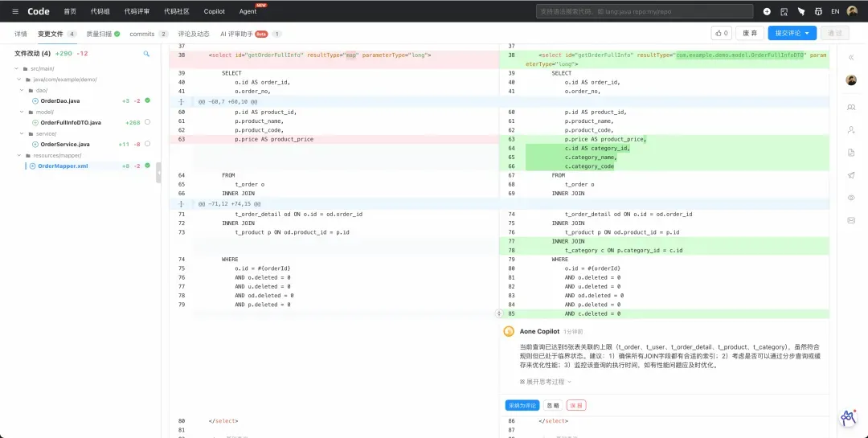The width and height of the screenshot is (868, 438).
Task: Click the disabled 通过 pass button
Action: coord(835,33)
